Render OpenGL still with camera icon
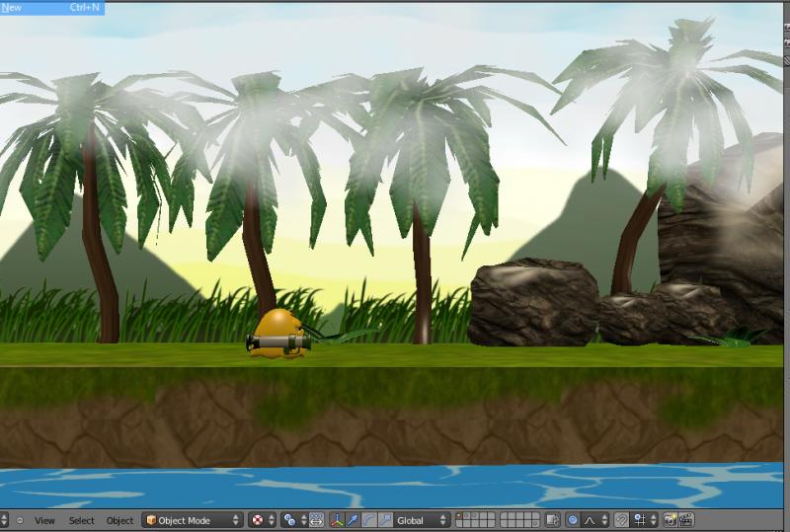This screenshot has width=790, height=532. tap(671, 520)
